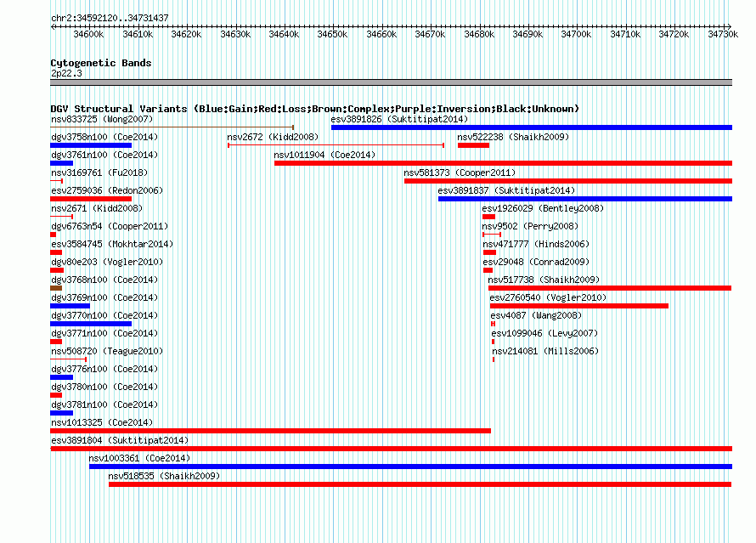Click esv29048 (Conrad2009) label

point(536,262)
